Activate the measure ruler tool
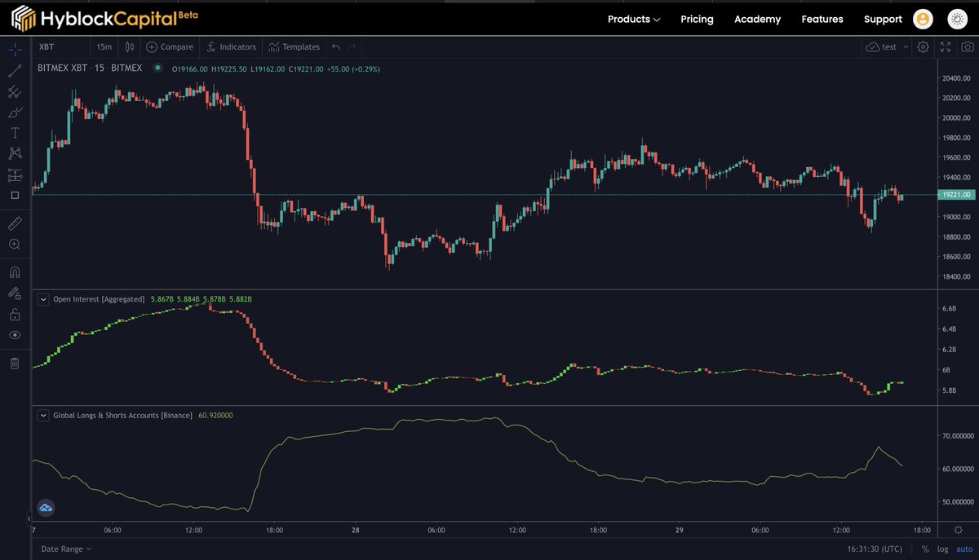 [15, 222]
